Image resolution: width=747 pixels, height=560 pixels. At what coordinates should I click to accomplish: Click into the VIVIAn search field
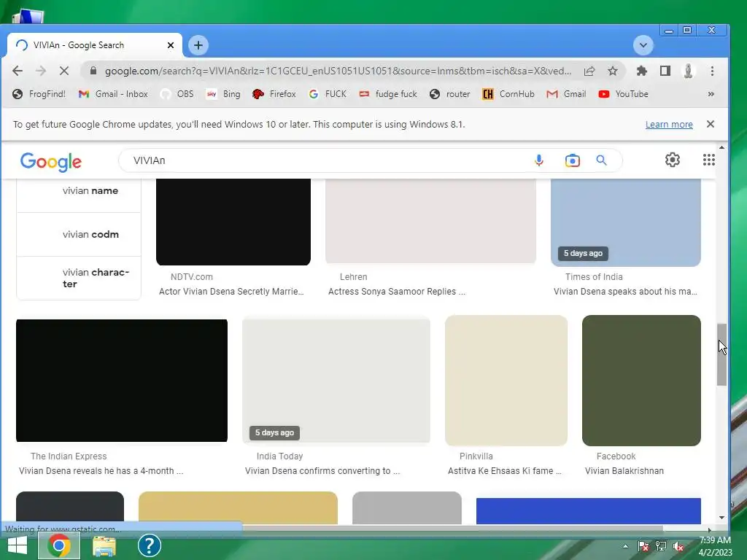click(x=324, y=160)
